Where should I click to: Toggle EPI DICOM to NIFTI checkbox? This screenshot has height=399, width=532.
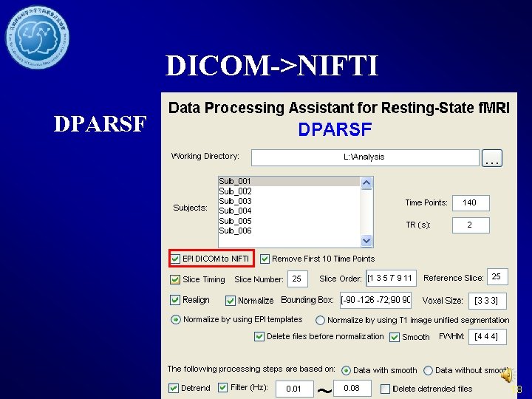tap(175, 259)
